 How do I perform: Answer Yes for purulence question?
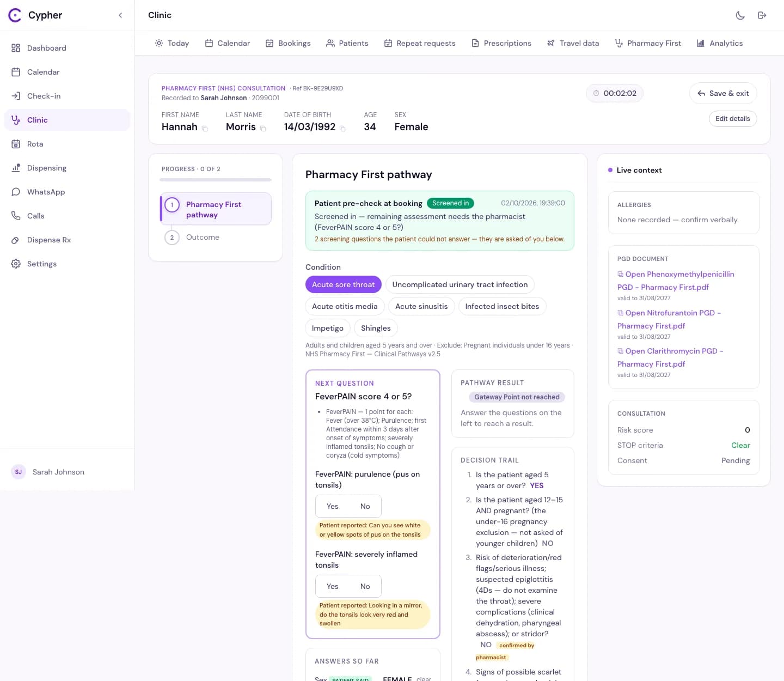tap(332, 506)
